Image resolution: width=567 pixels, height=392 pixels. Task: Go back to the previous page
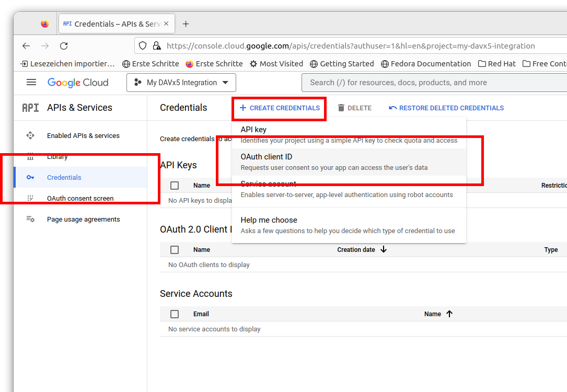click(x=26, y=46)
